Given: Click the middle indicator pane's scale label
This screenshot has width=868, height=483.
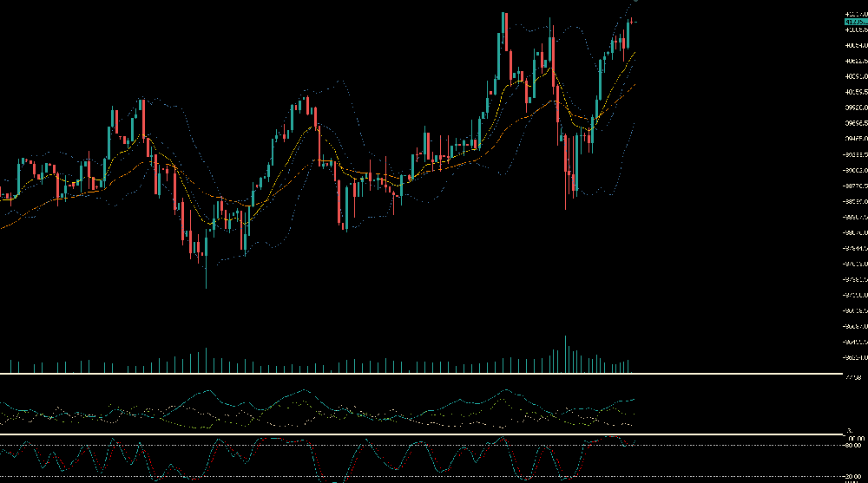Looking at the screenshot, I should tap(854, 377).
